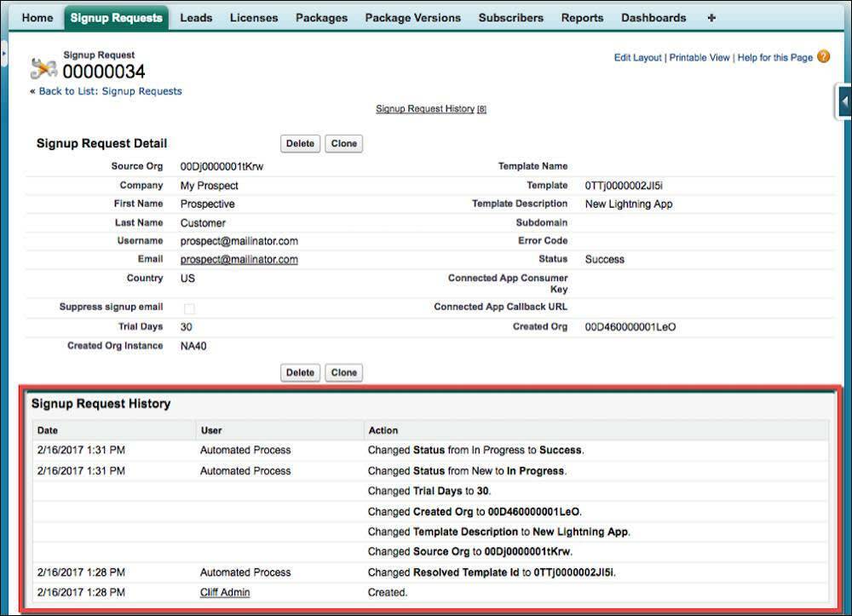Toggle the Suppress signup email checkbox
The width and height of the screenshot is (852, 616).
(x=190, y=307)
